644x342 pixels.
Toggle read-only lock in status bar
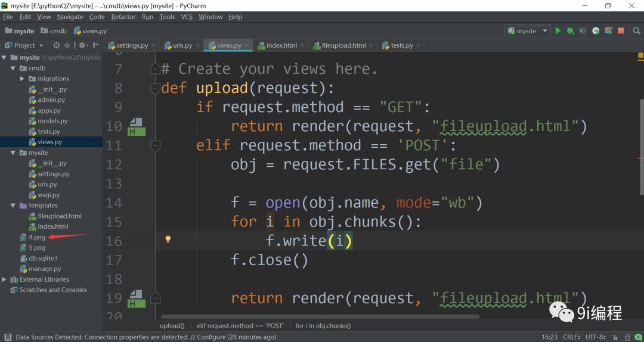pyautogui.click(x=614, y=337)
